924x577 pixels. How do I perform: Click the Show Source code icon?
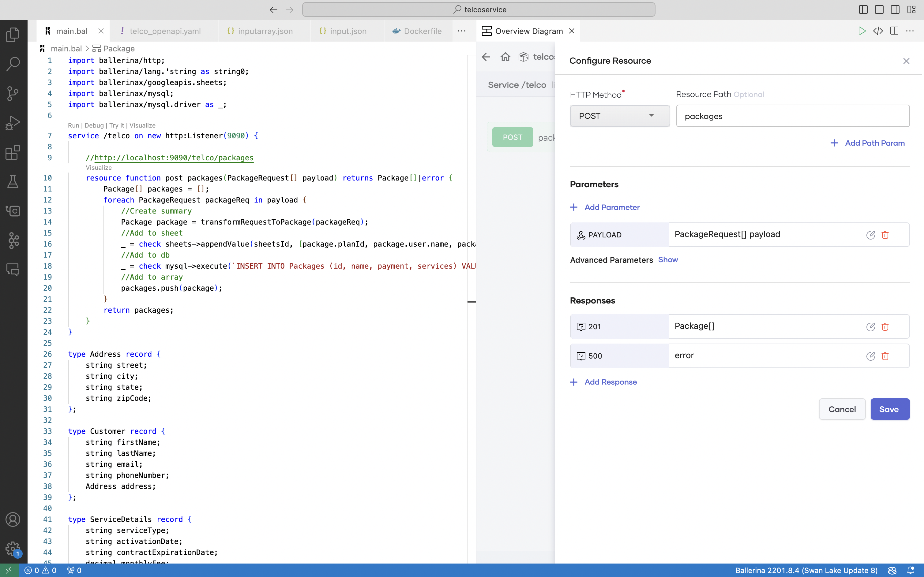(878, 31)
